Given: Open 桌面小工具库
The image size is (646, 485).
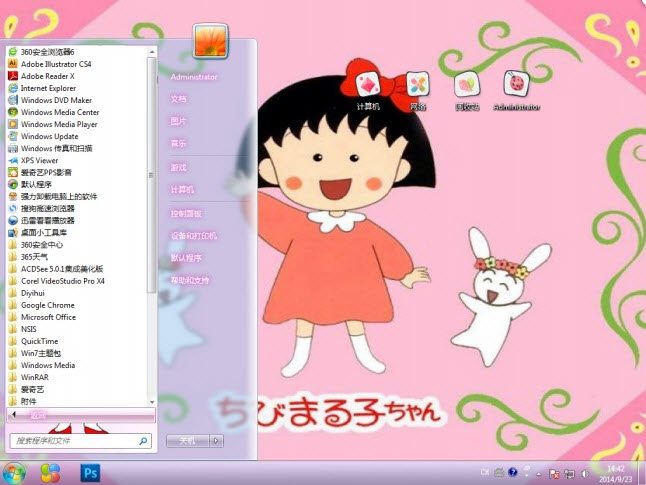Looking at the screenshot, I should click(x=37, y=232).
